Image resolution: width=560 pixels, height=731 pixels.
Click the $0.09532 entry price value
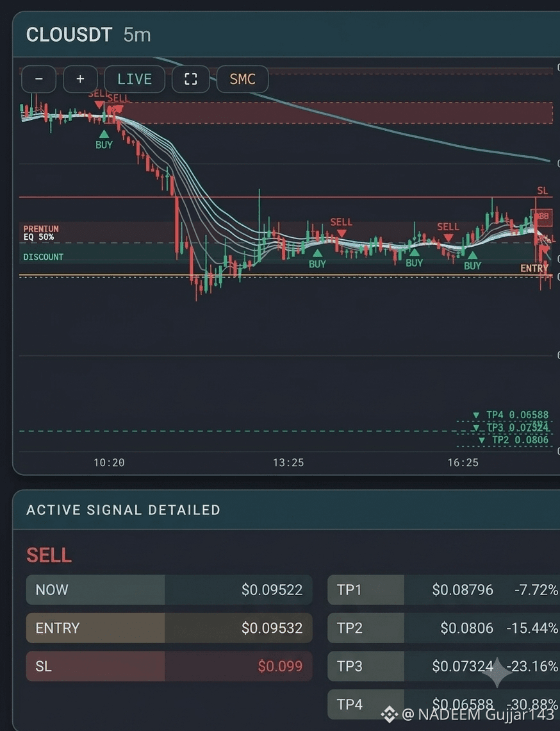272,628
